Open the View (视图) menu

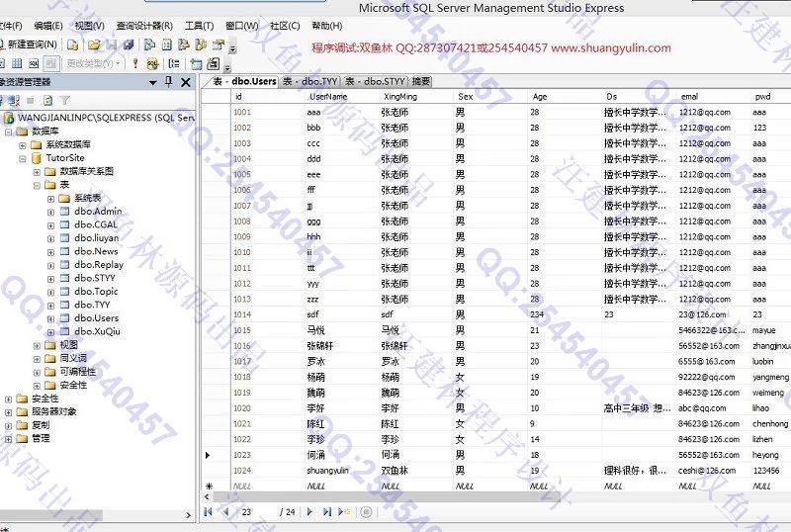[x=89, y=26]
